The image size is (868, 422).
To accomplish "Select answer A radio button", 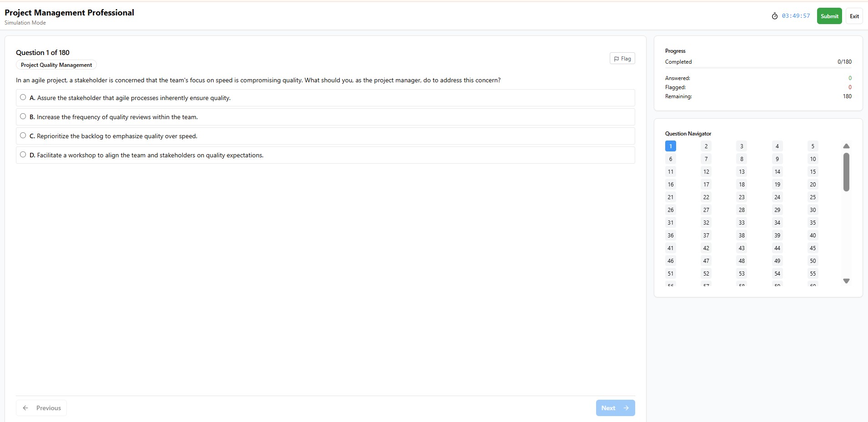I will tap(23, 97).
